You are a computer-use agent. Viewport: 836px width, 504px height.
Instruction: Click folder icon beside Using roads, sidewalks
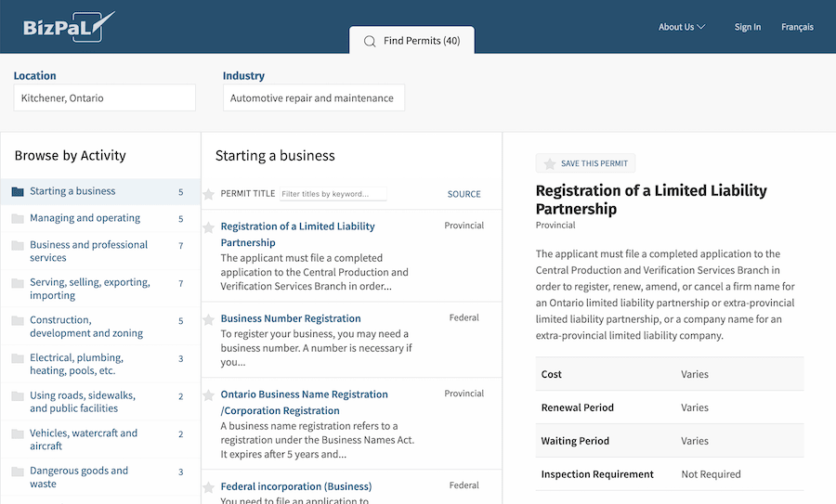pyautogui.click(x=18, y=395)
